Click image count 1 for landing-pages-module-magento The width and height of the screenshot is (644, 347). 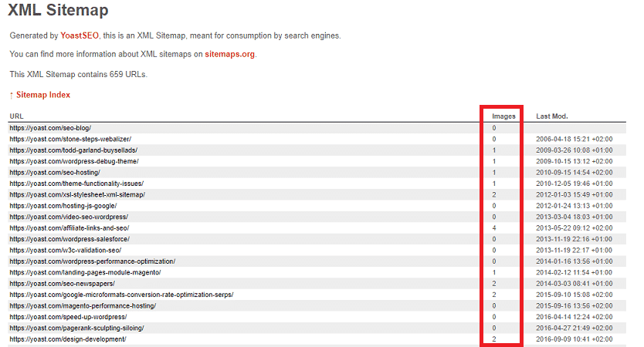(494, 272)
